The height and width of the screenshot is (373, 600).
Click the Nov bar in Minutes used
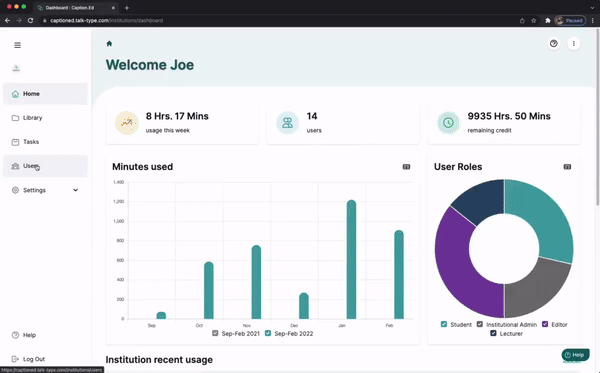coord(256,282)
